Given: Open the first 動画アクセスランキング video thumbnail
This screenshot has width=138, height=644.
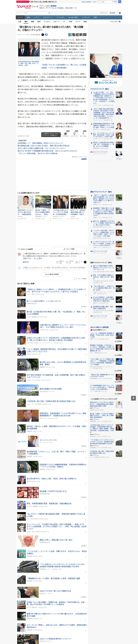Looking at the screenshot, I should point(119,268).
